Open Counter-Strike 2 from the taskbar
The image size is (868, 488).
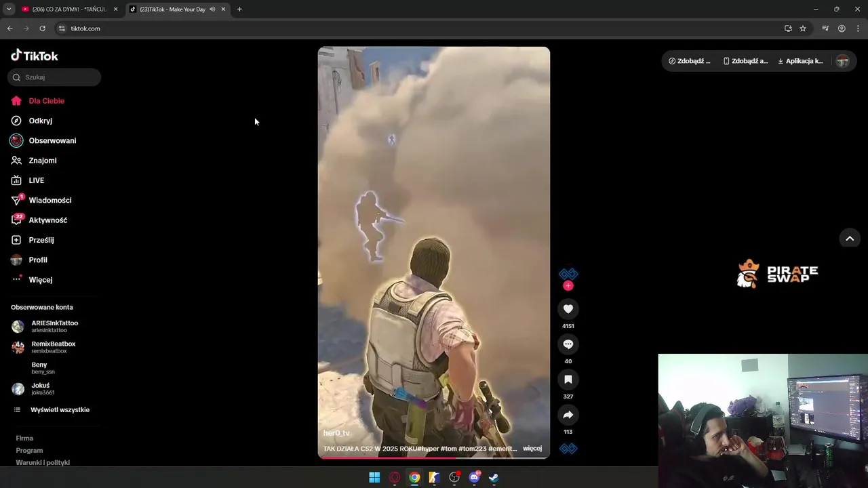point(434,478)
